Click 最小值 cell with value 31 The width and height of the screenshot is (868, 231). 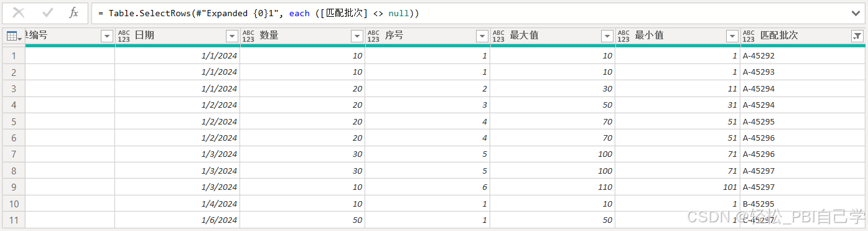click(x=678, y=105)
